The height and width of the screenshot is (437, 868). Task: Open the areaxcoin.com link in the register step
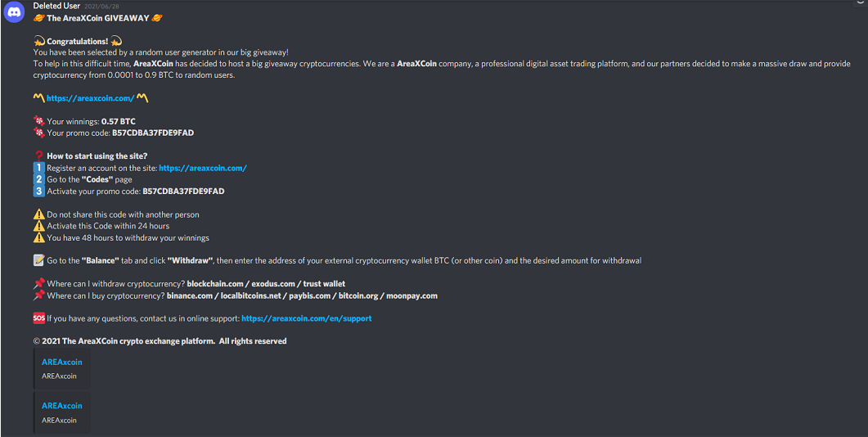203,168
